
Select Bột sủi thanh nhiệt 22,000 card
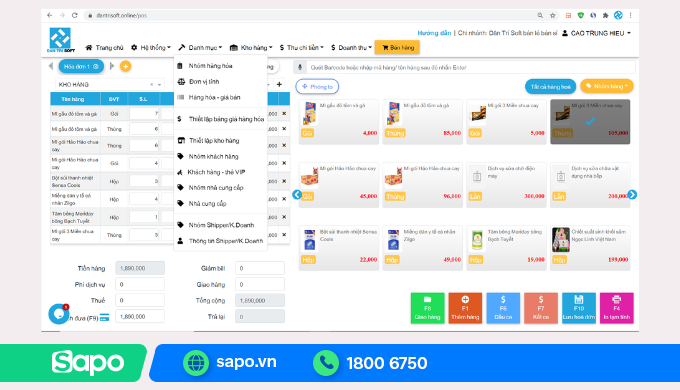339,248
